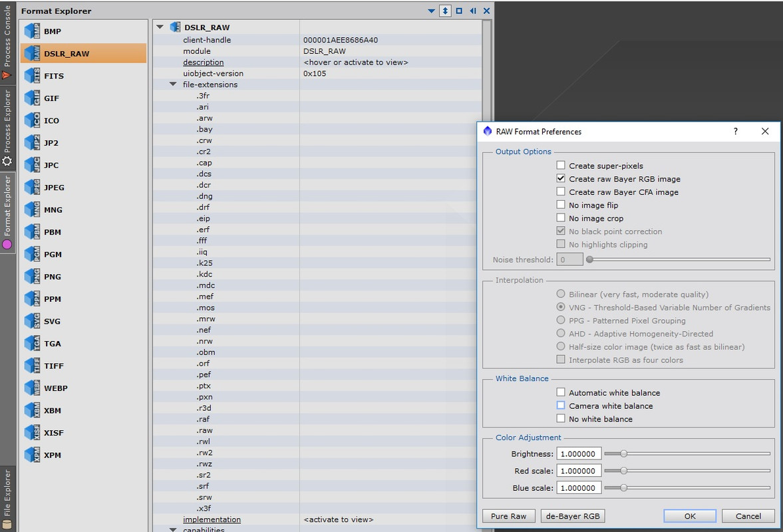Check the No white balance option
The height and width of the screenshot is (532, 783).
[561, 418]
